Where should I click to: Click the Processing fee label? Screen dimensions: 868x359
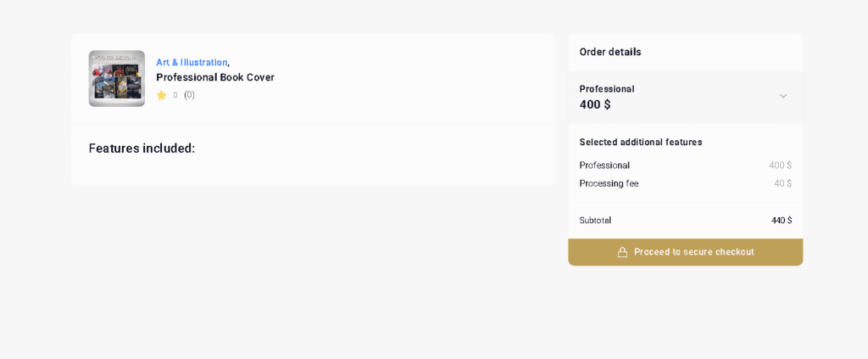pyautogui.click(x=609, y=183)
